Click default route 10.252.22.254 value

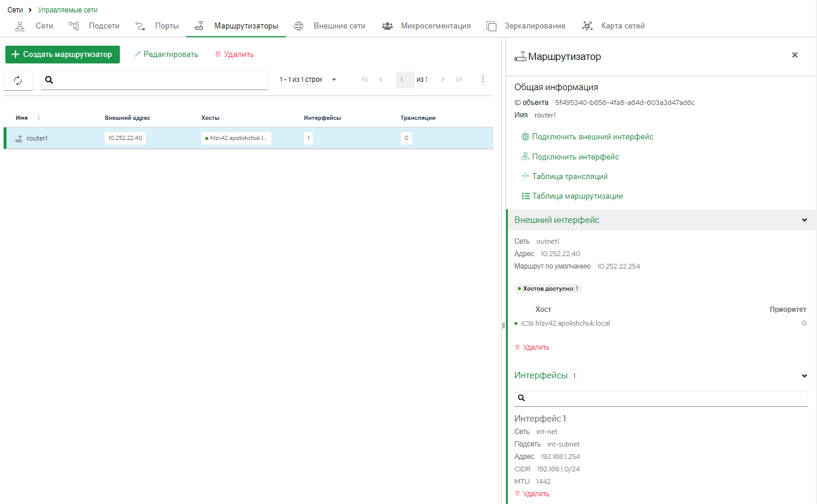[x=619, y=266]
